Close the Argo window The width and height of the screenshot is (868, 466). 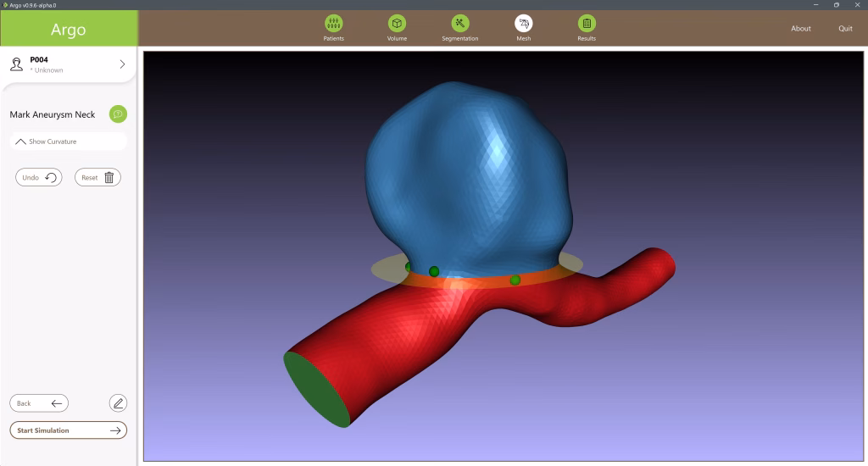coord(857,5)
